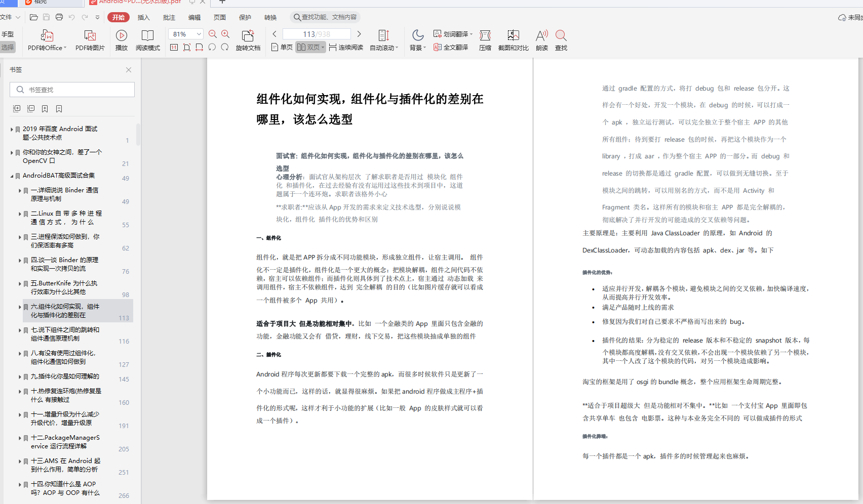
Task: Click the 旋转文档 rotate document icon
Action: coord(248,35)
